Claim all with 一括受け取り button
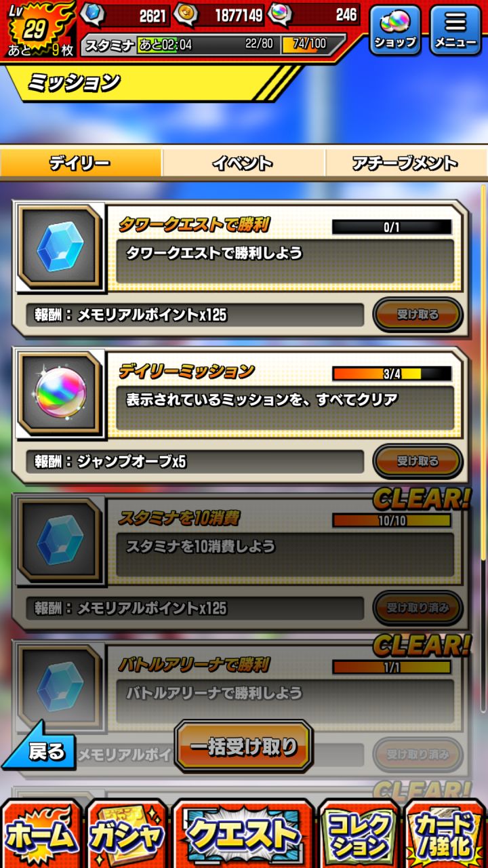 coord(243,747)
